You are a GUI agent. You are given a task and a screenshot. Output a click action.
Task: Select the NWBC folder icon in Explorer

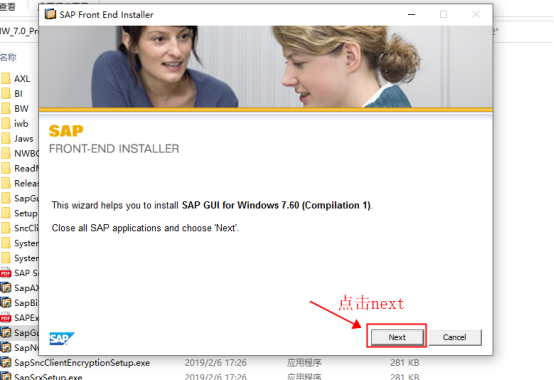click(6, 153)
